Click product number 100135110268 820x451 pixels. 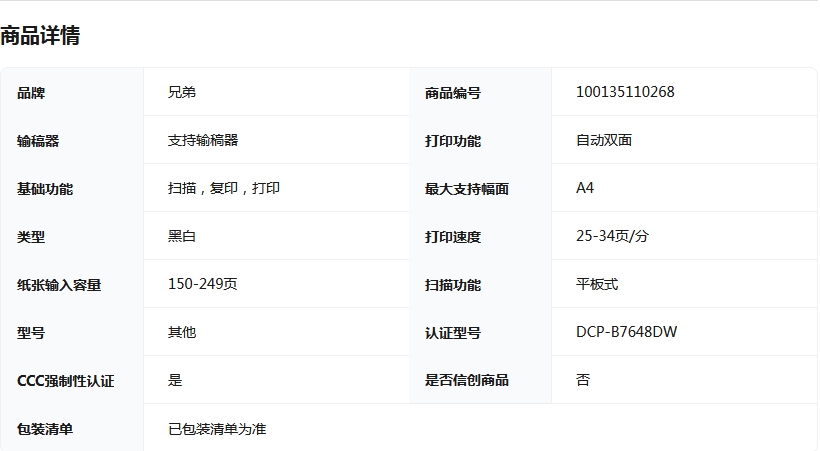[625, 92]
